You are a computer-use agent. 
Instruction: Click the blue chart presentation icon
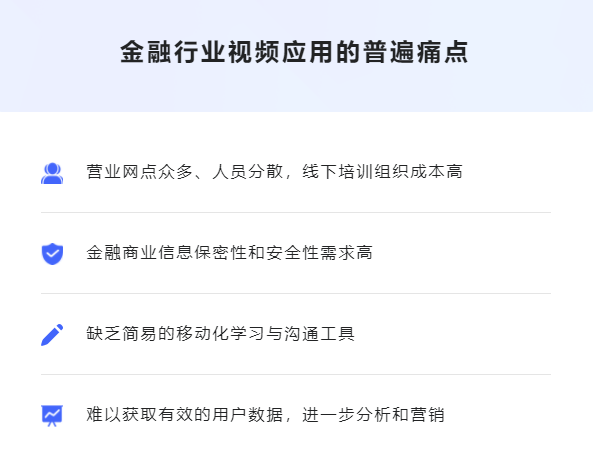52,416
